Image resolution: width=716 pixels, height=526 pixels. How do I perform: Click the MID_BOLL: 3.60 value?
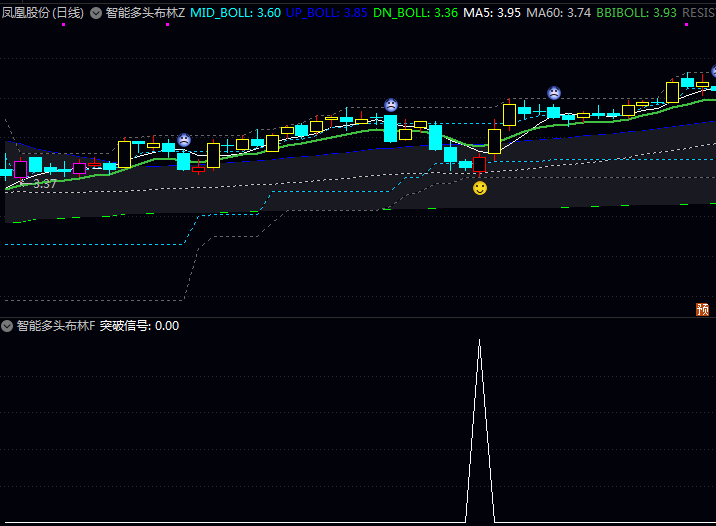click(235, 13)
